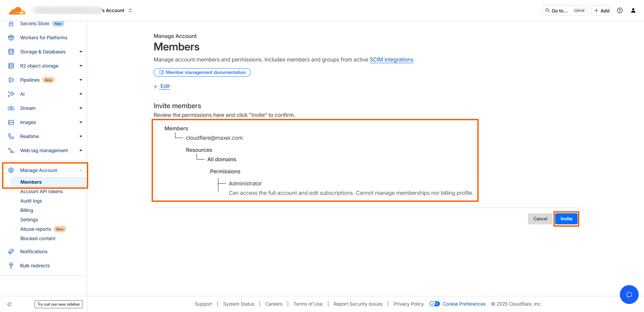Click the Workers for Platforms icon

11,38
